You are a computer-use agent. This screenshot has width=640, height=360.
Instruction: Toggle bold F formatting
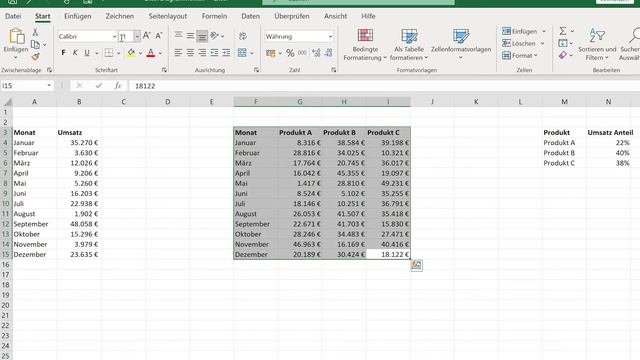[63, 53]
